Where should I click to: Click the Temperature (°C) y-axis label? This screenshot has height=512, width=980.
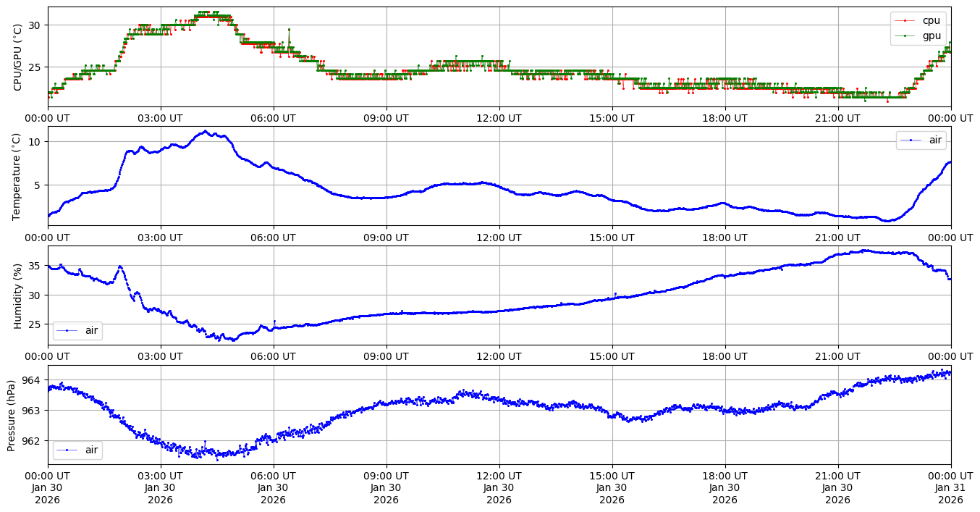pyautogui.click(x=18, y=175)
